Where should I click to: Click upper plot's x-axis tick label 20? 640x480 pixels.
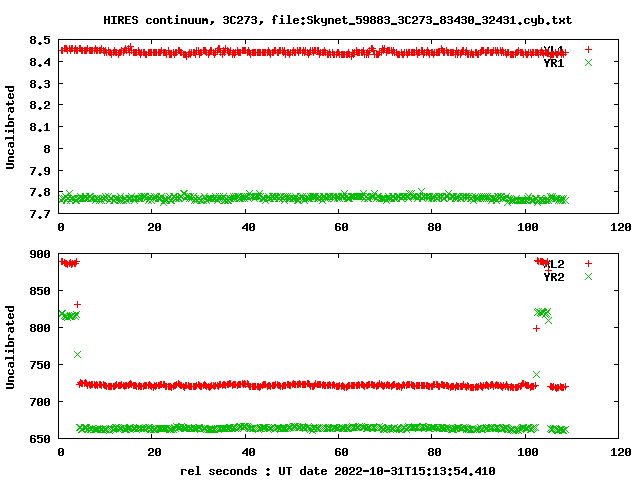point(154,227)
